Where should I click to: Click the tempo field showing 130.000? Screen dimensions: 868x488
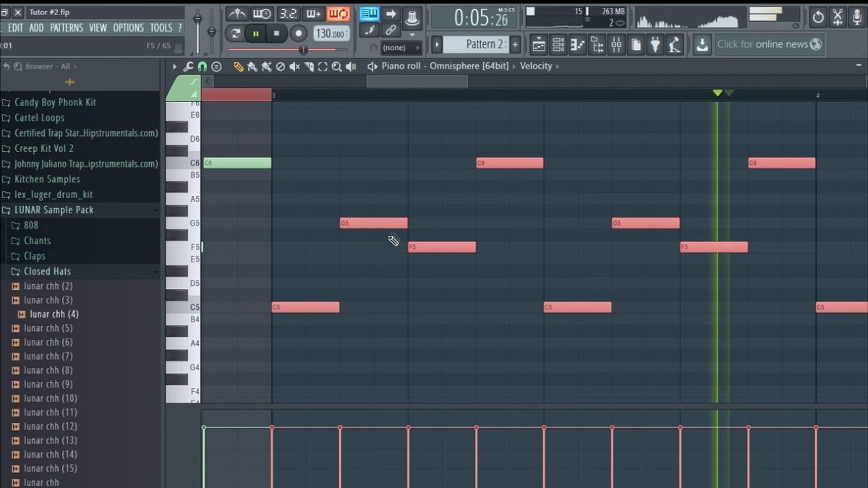(331, 34)
